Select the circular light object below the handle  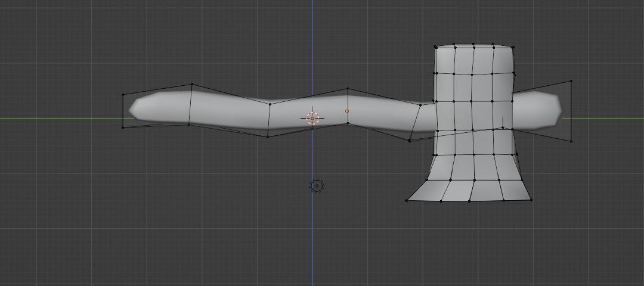tap(317, 185)
